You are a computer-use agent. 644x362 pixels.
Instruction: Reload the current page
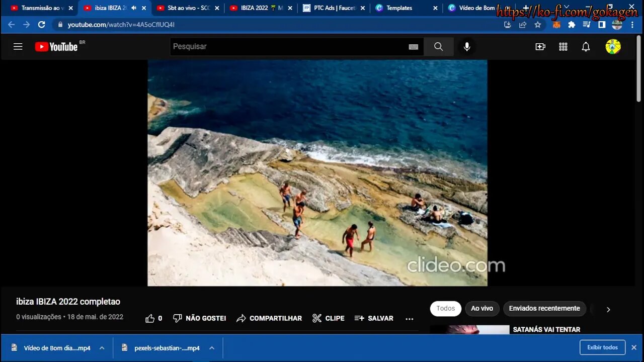pos(42,25)
